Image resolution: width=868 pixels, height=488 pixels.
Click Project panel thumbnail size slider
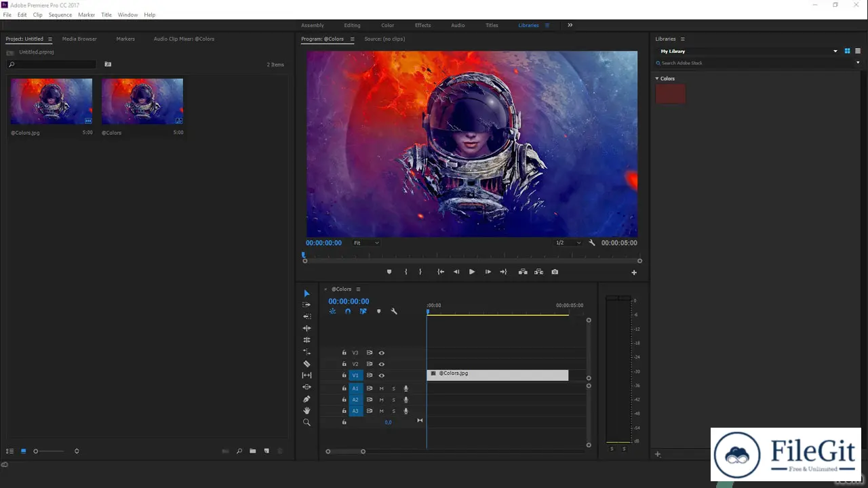[50, 451]
